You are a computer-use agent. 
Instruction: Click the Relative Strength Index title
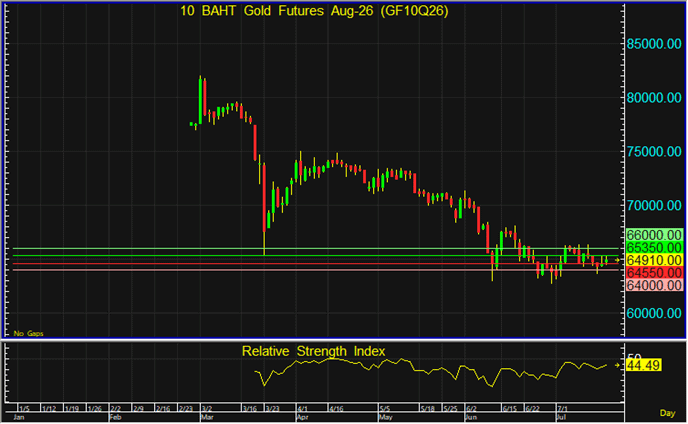point(314,351)
